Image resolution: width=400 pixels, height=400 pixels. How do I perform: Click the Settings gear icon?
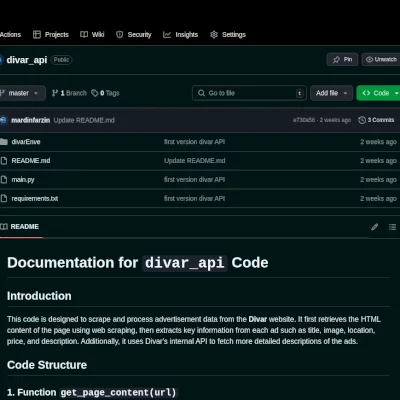pos(214,34)
